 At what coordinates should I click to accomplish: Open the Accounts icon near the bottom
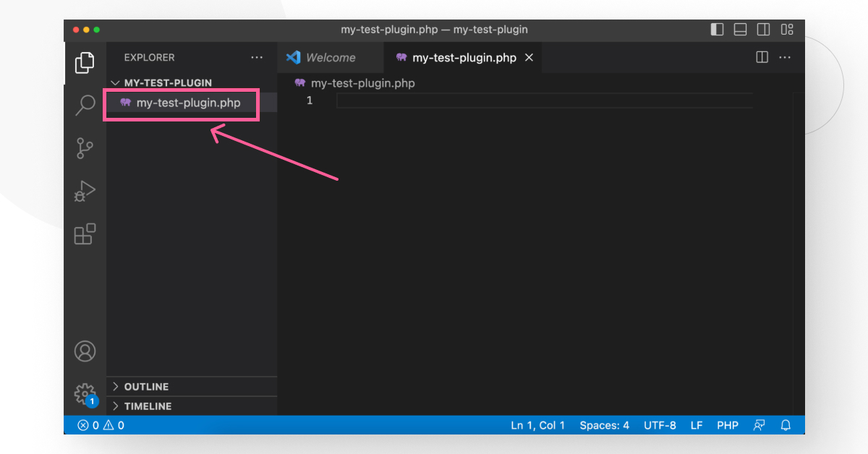[x=85, y=351]
